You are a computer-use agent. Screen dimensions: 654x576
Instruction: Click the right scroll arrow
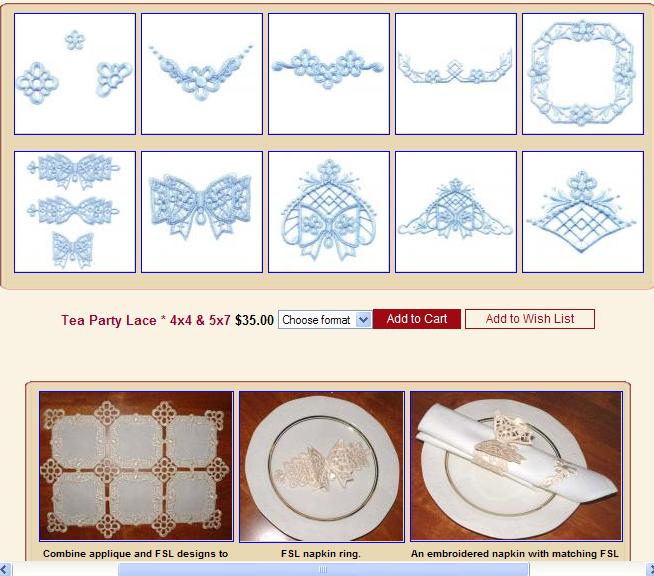(x=649, y=569)
